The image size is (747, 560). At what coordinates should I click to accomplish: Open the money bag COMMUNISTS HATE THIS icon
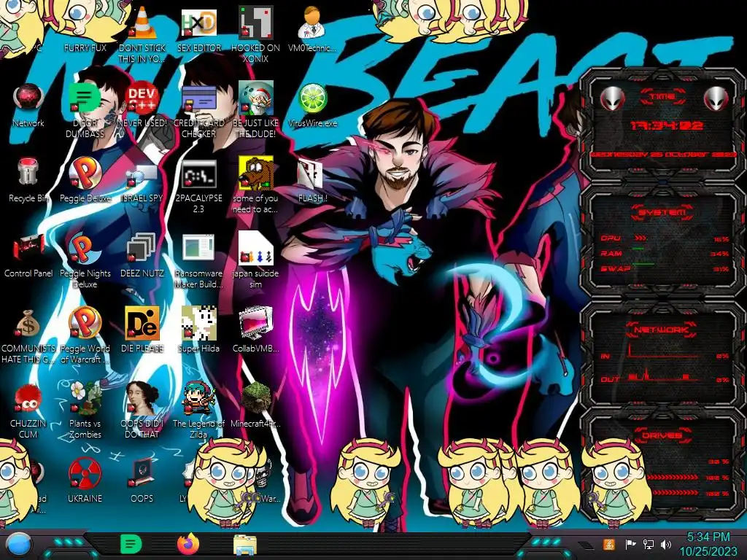click(28, 323)
